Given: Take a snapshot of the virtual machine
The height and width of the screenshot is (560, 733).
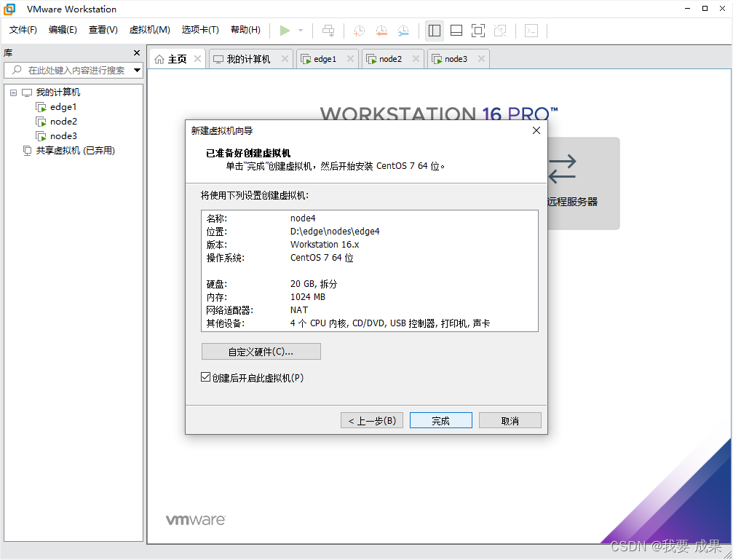Looking at the screenshot, I should coord(358,31).
